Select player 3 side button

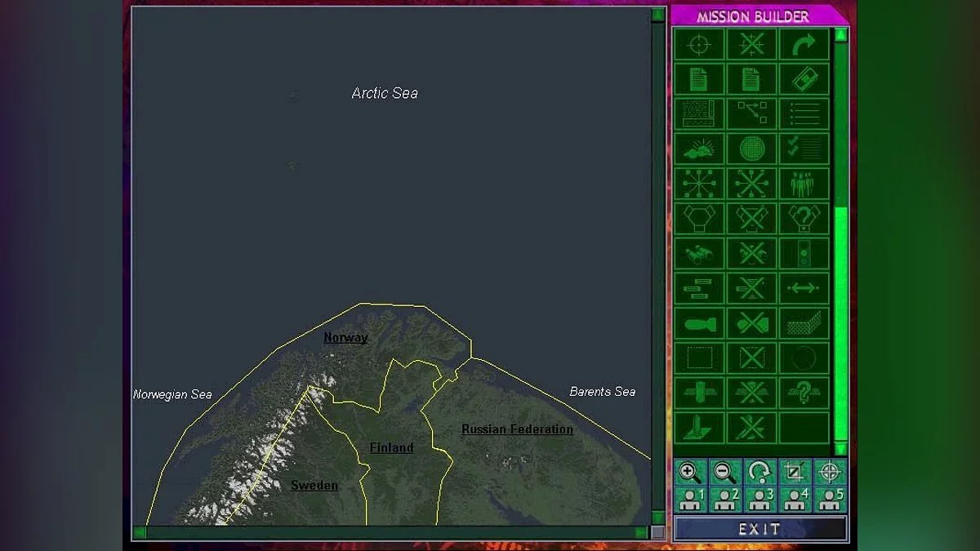760,500
